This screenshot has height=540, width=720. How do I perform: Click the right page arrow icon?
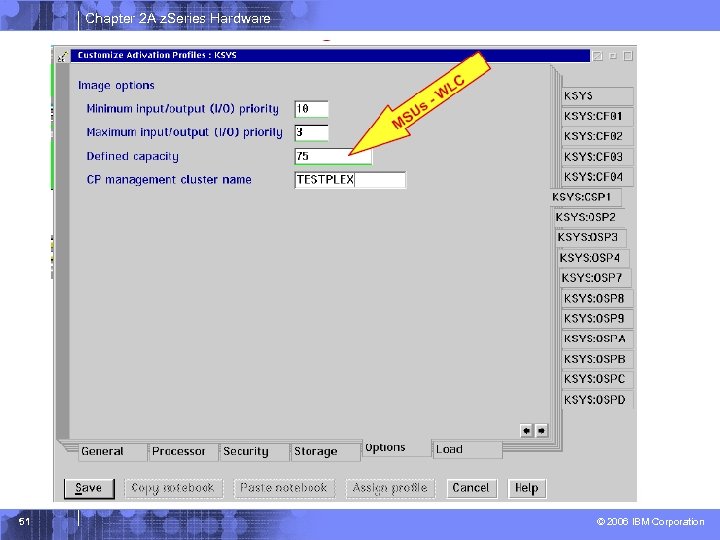tap(541, 431)
